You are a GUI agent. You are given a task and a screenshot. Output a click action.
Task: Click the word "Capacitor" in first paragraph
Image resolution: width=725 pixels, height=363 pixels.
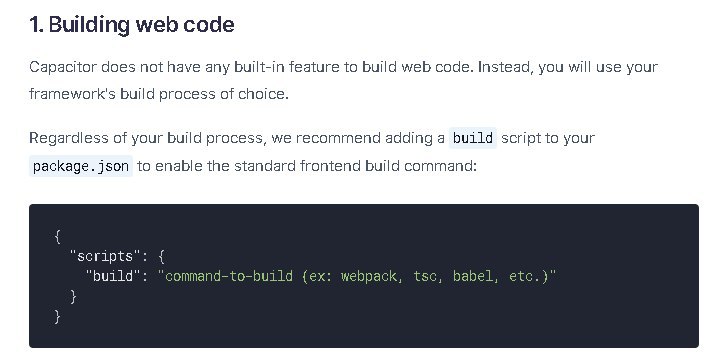(63, 68)
